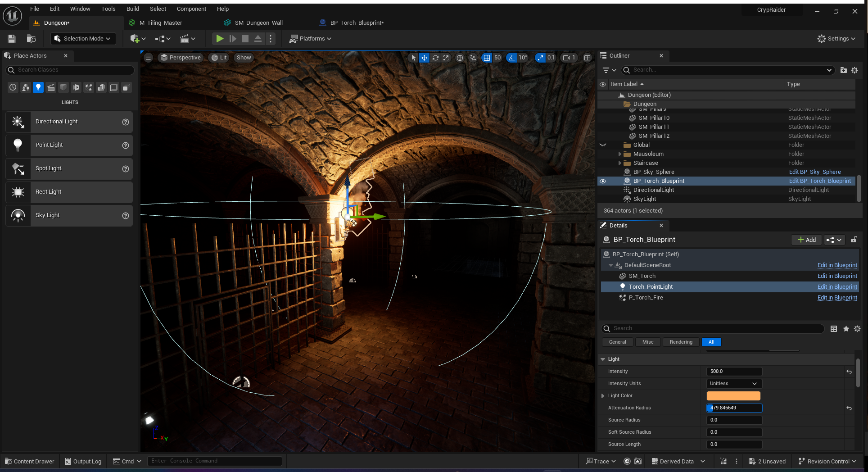The width and height of the screenshot is (868, 472).
Task: Open the Lit view mode dropdown
Action: pos(219,58)
